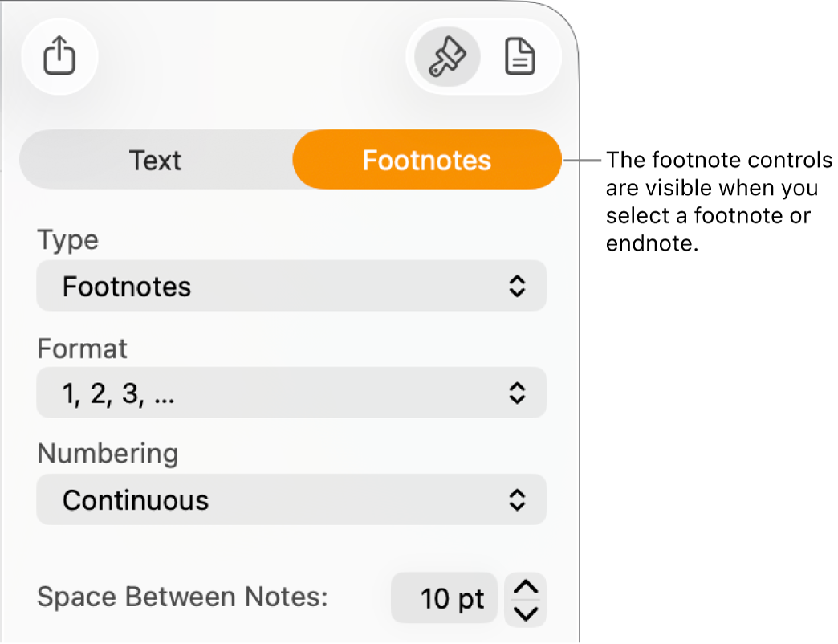Viewport: 838px width, 644px height.
Task: Click the Space Between Notes label
Action: point(181,597)
